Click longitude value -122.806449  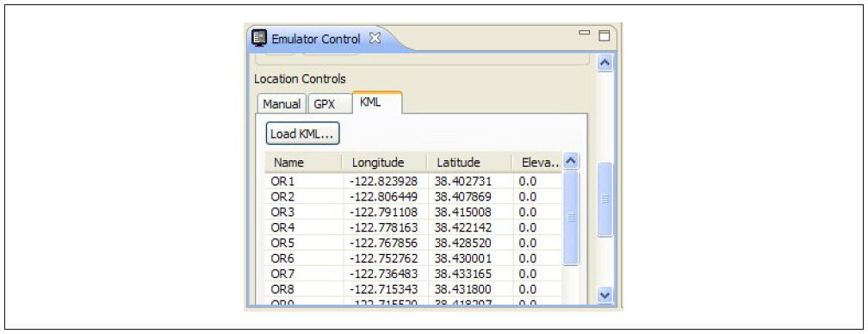384,196
